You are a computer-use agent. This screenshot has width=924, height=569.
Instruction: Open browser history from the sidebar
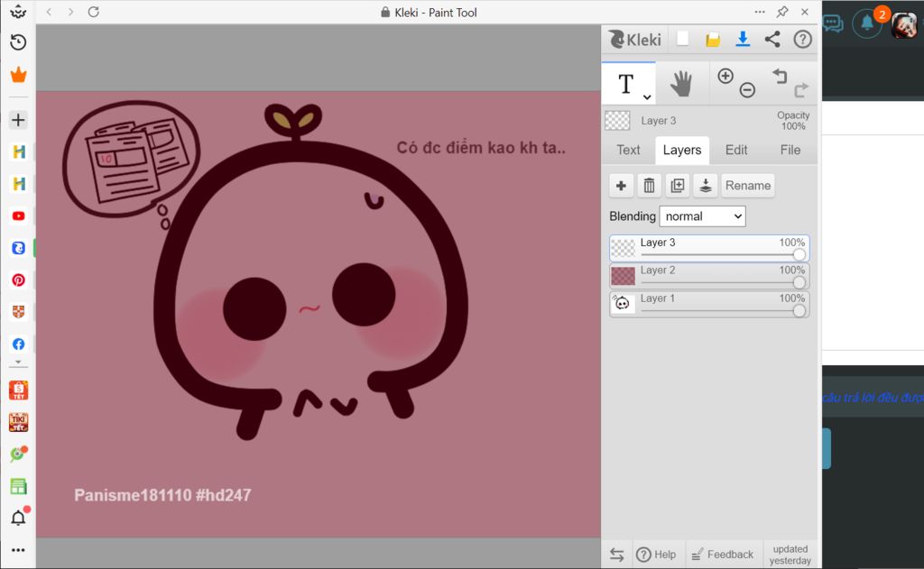point(18,42)
